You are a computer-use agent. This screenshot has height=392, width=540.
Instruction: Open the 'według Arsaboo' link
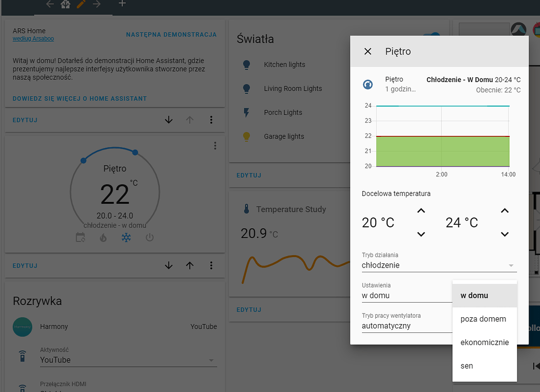33,39
